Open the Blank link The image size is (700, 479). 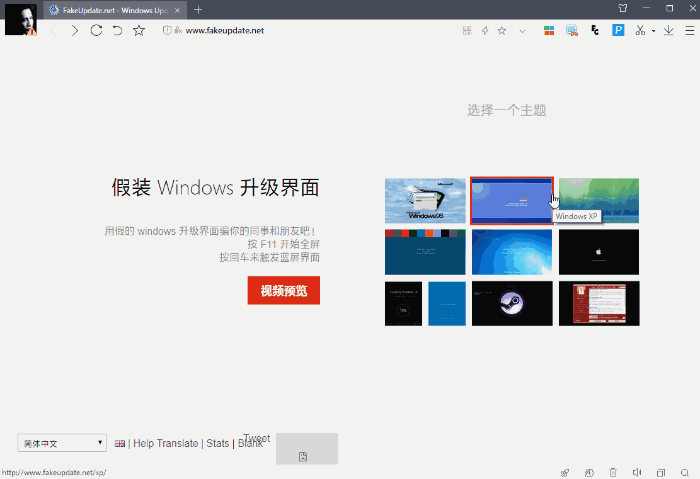click(x=249, y=445)
